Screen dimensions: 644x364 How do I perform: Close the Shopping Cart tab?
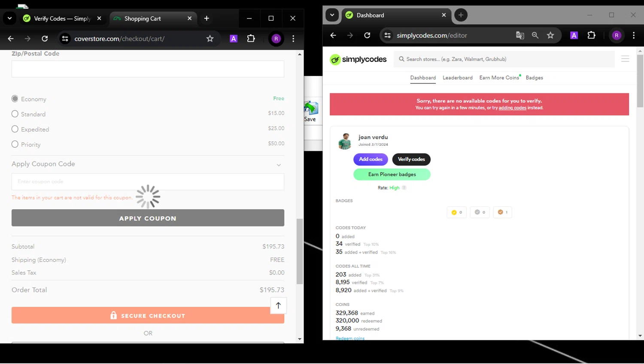click(190, 18)
